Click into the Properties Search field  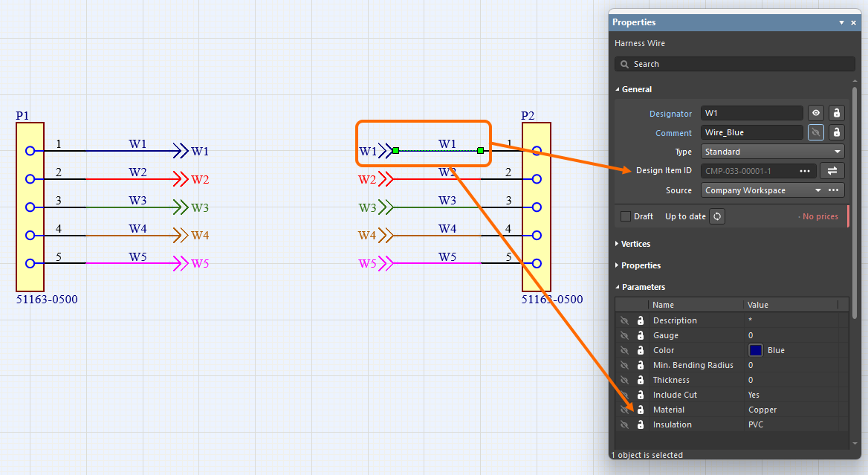(734, 64)
